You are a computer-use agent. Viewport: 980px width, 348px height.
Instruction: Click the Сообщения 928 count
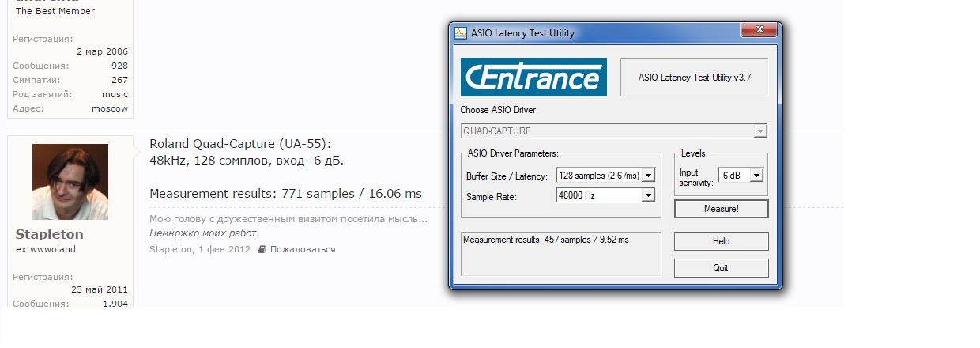pyautogui.click(x=119, y=66)
